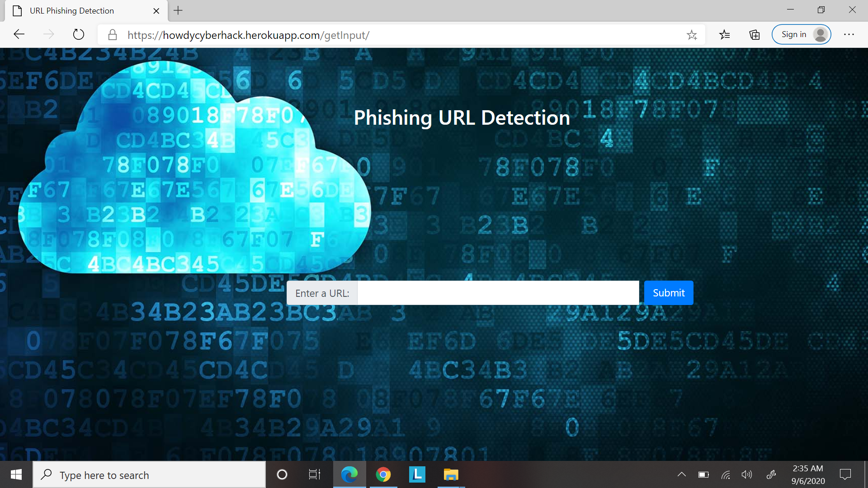Close the URL Phishing Detection tab
The image size is (868, 488).
point(156,11)
